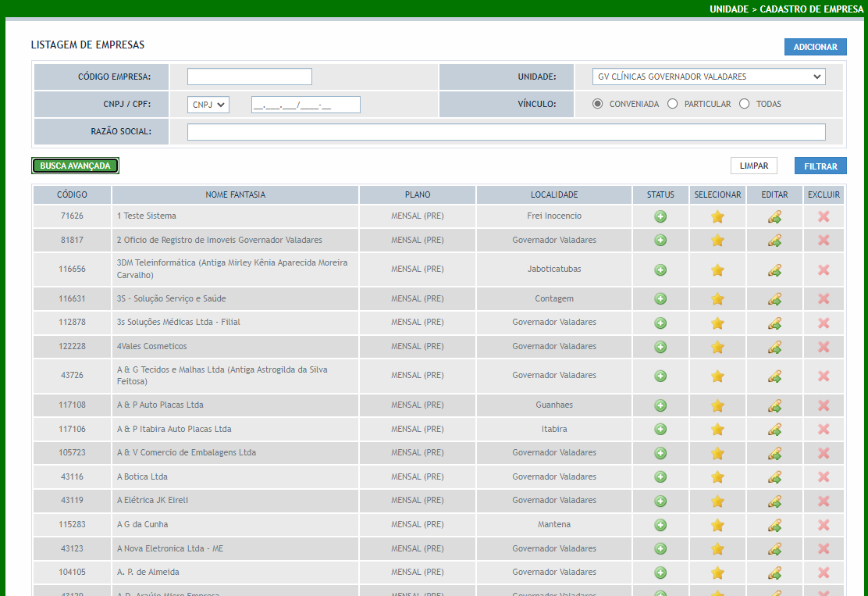Delete the A G da Cunha row
The height and width of the screenshot is (596, 868).
coord(824,525)
